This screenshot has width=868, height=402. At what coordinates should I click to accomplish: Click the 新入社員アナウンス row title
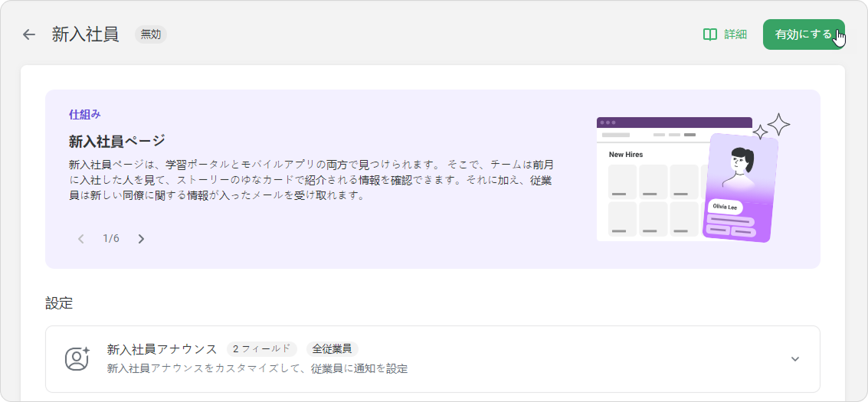point(162,349)
